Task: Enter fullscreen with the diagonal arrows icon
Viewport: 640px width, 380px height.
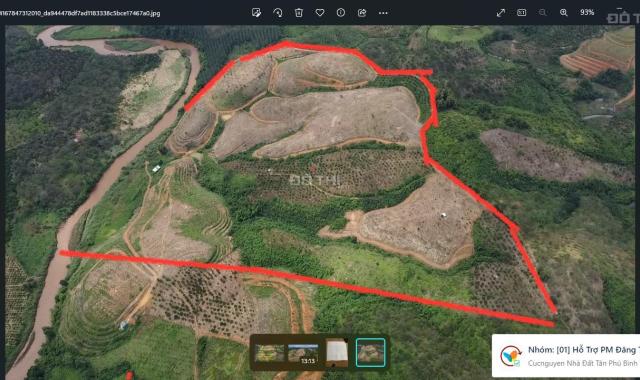Action: pos(501,13)
